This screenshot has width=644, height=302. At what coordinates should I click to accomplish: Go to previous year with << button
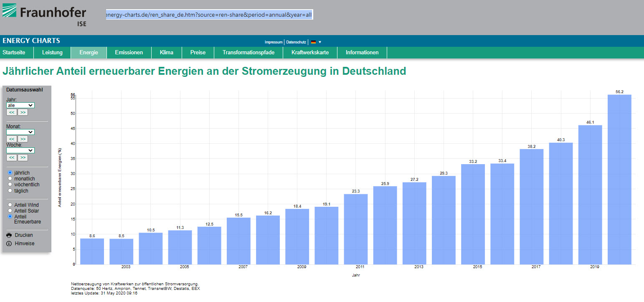pyautogui.click(x=12, y=112)
